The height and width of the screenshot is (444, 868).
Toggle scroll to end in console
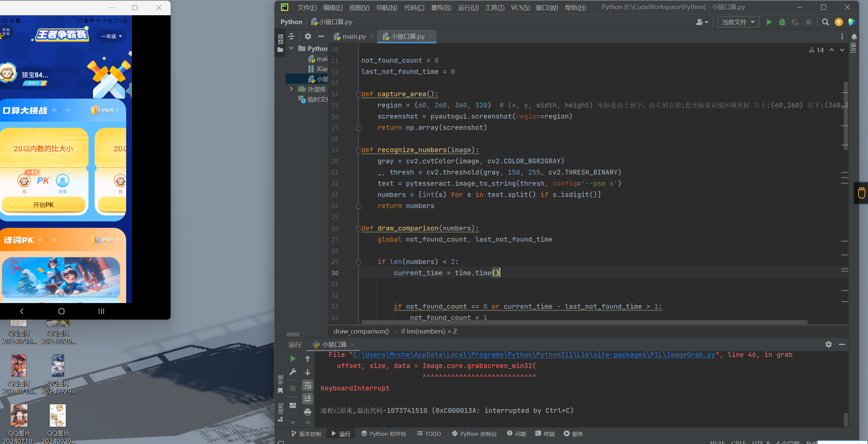(x=307, y=398)
